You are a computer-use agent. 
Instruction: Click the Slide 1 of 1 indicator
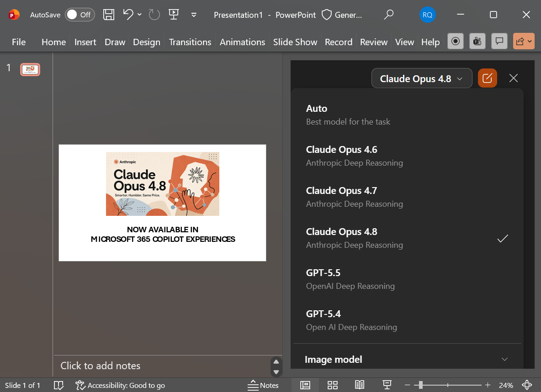(22, 385)
